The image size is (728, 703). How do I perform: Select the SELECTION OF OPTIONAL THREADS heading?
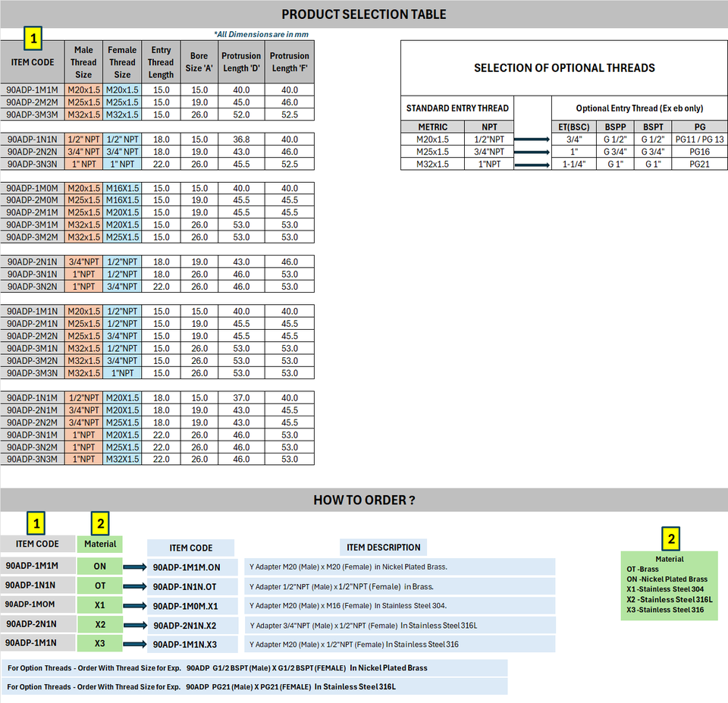564,67
